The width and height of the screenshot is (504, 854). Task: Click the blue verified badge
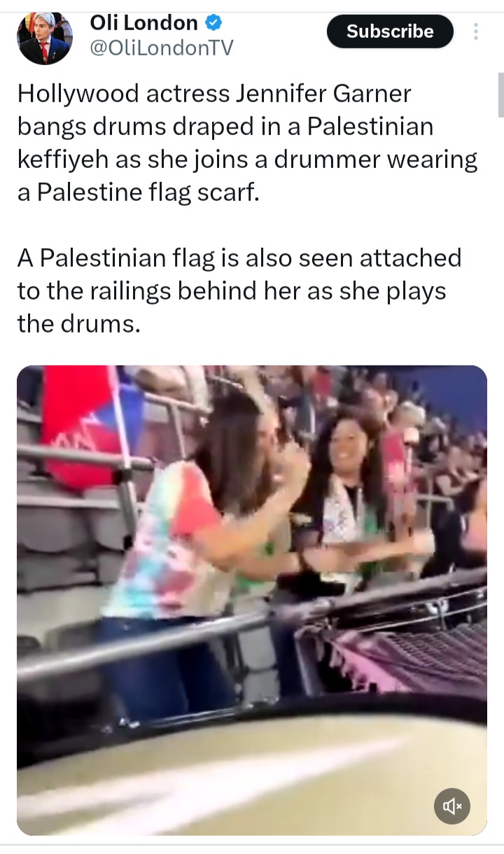[x=213, y=23]
